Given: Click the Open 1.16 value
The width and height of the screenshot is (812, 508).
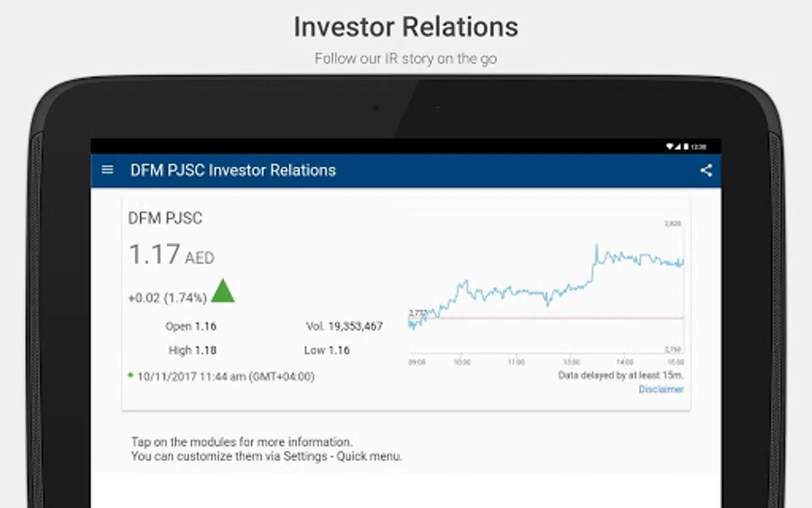Looking at the screenshot, I should tap(191, 326).
